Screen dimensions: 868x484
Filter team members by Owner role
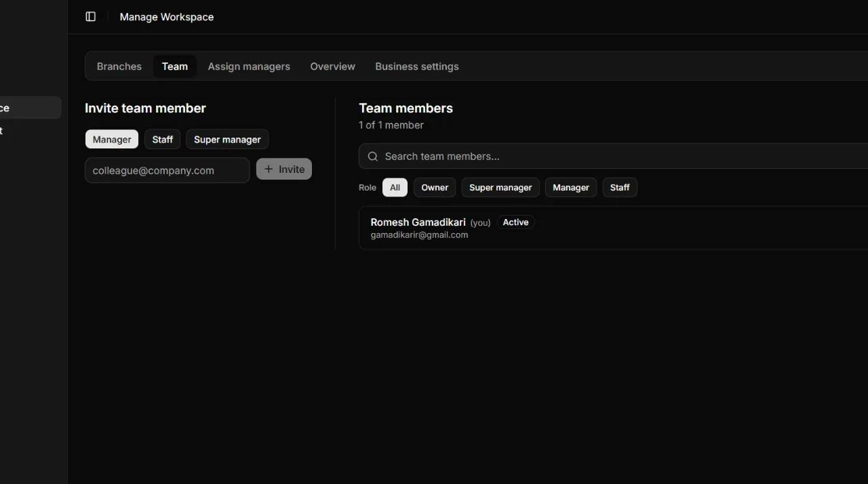435,188
